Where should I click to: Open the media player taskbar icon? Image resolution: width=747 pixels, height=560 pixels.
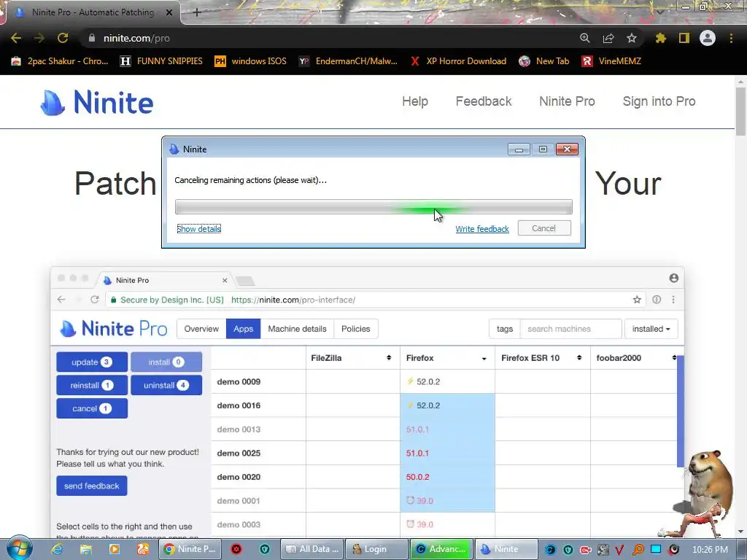click(115, 549)
